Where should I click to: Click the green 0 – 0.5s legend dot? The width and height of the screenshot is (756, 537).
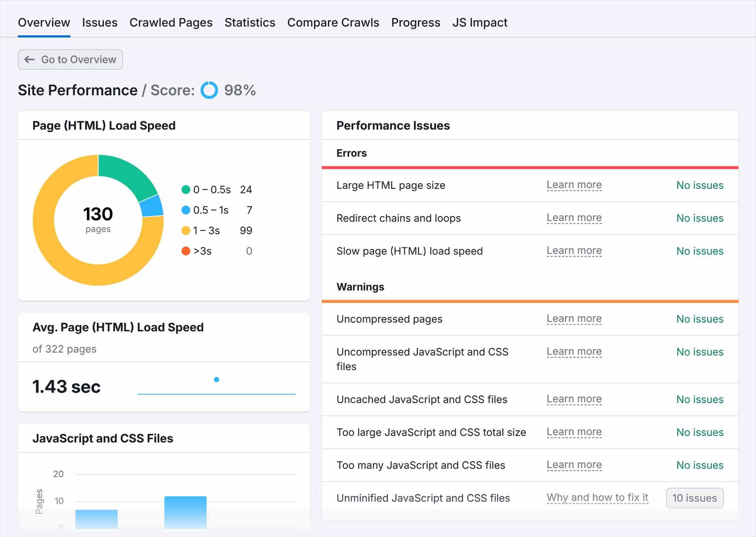point(186,189)
